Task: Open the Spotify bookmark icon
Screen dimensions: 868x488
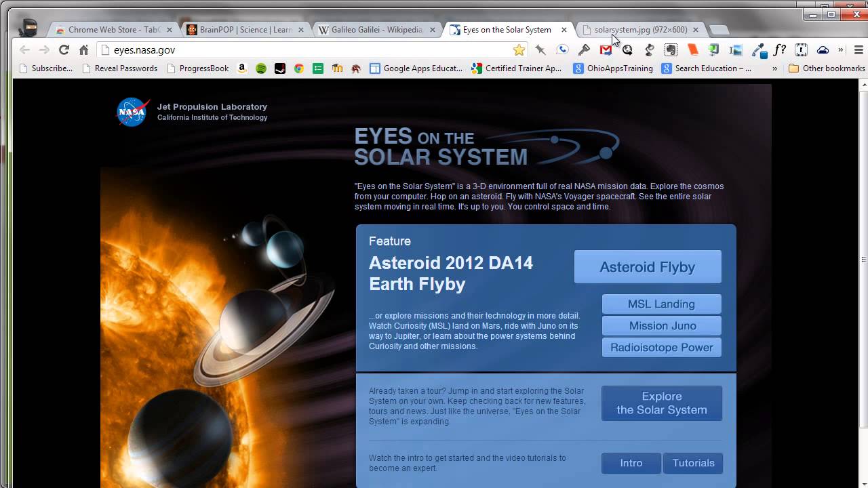Action: click(x=261, y=68)
